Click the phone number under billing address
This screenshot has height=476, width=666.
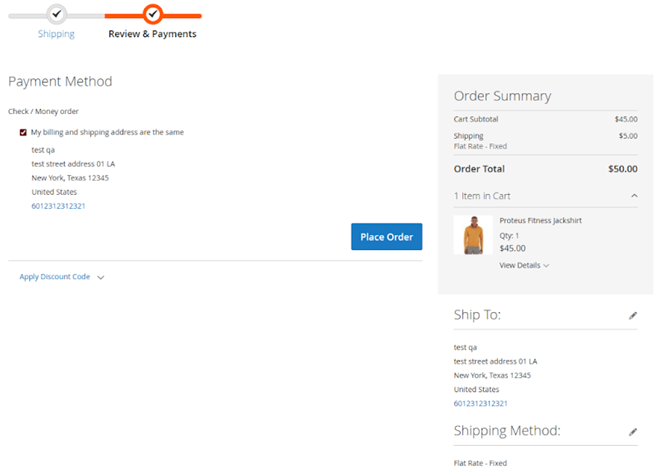(x=58, y=206)
